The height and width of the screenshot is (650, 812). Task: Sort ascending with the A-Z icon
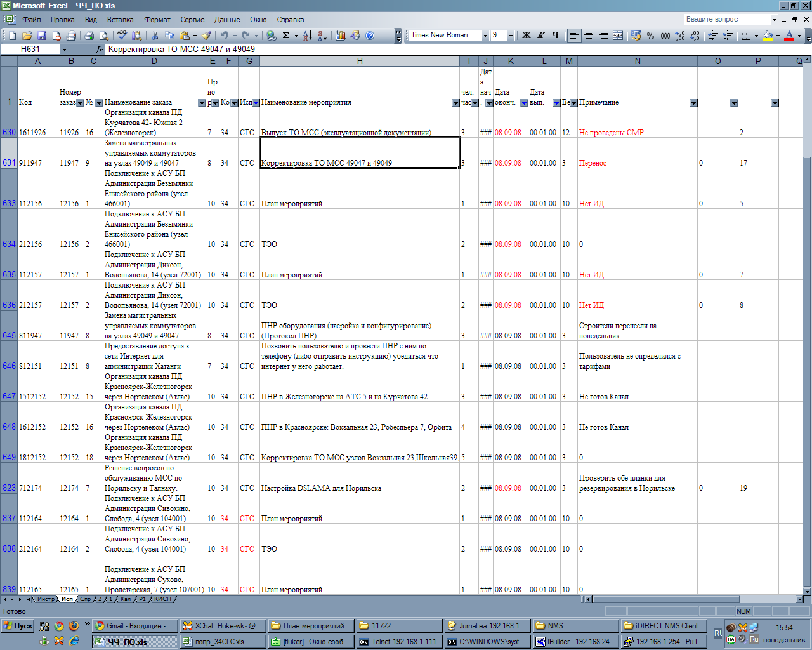[307, 36]
